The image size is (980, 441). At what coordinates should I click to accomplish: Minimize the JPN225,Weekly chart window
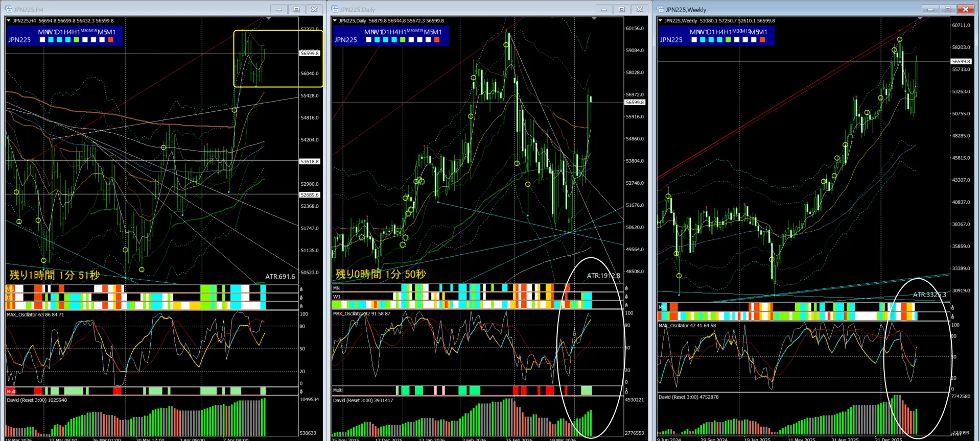(930, 9)
